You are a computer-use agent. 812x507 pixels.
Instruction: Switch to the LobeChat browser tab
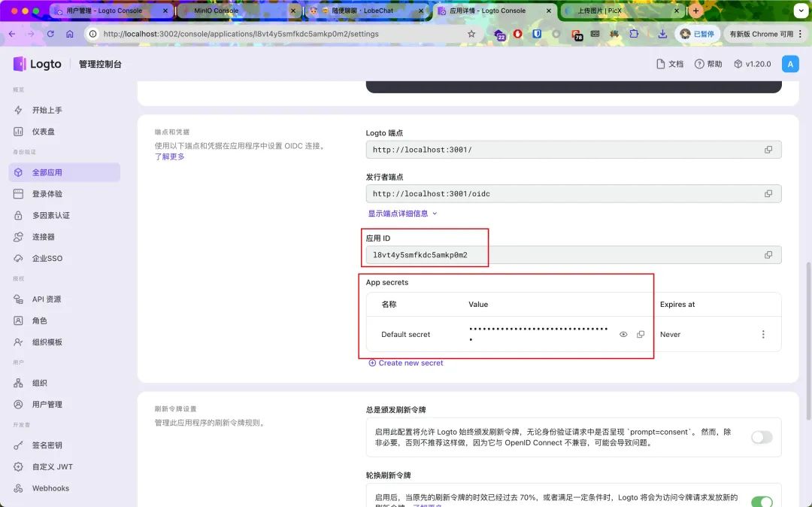(x=365, y=11)
